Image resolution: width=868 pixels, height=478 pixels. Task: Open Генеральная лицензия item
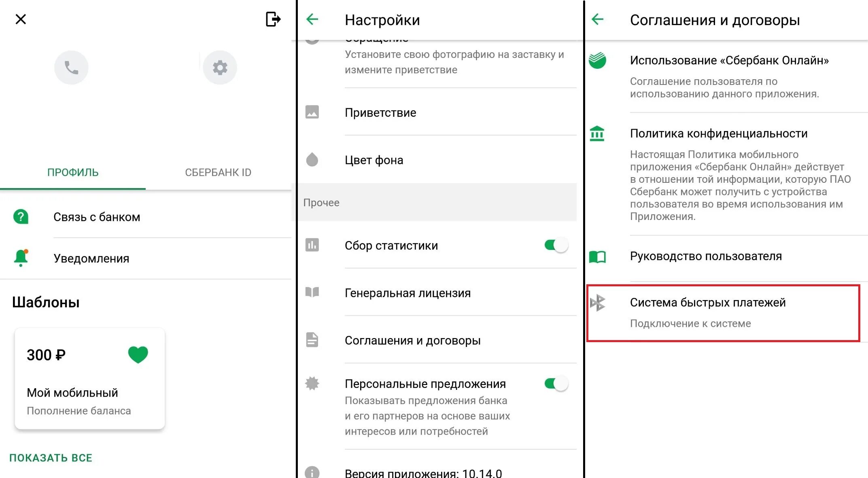point(437,293)
